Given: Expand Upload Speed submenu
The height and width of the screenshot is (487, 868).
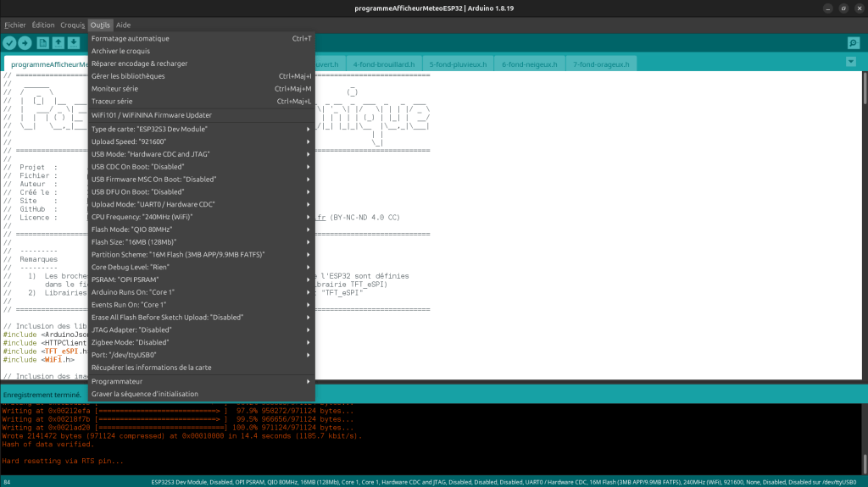Looking at the screenshot, I should pyautogui.click(x=202, y=141).
